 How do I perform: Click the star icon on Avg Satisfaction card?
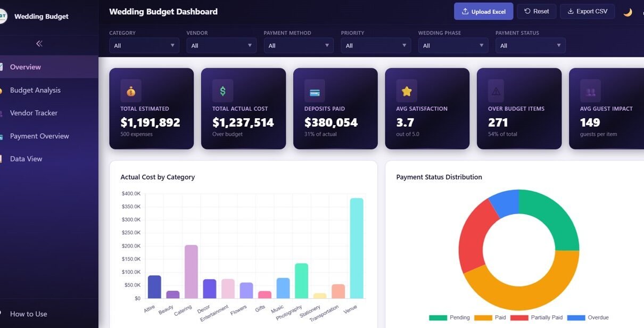(407, 91)
